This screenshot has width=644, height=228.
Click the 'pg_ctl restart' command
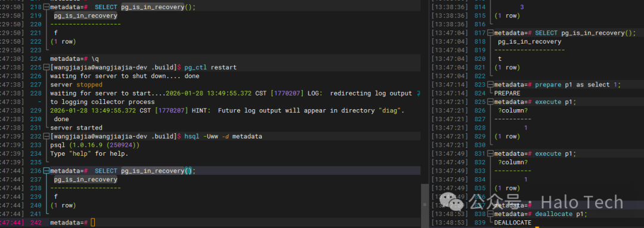[x=210, y=67]
